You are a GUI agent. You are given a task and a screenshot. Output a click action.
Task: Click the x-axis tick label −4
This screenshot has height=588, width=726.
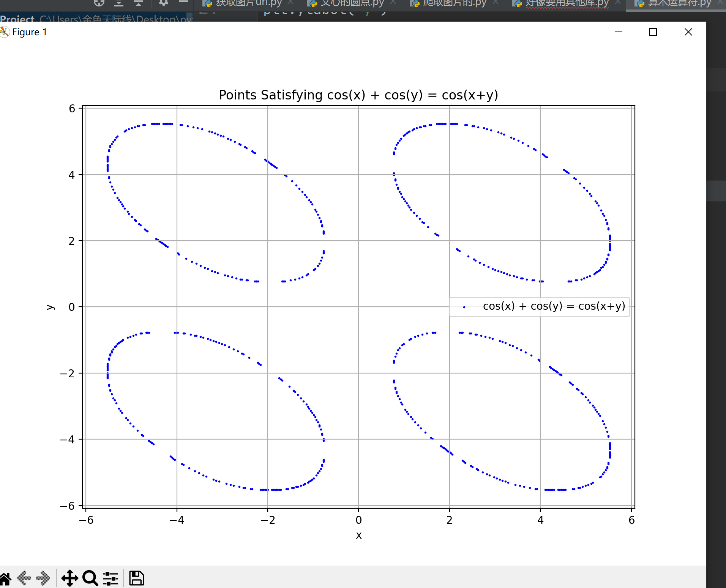(x=177, y=520)
